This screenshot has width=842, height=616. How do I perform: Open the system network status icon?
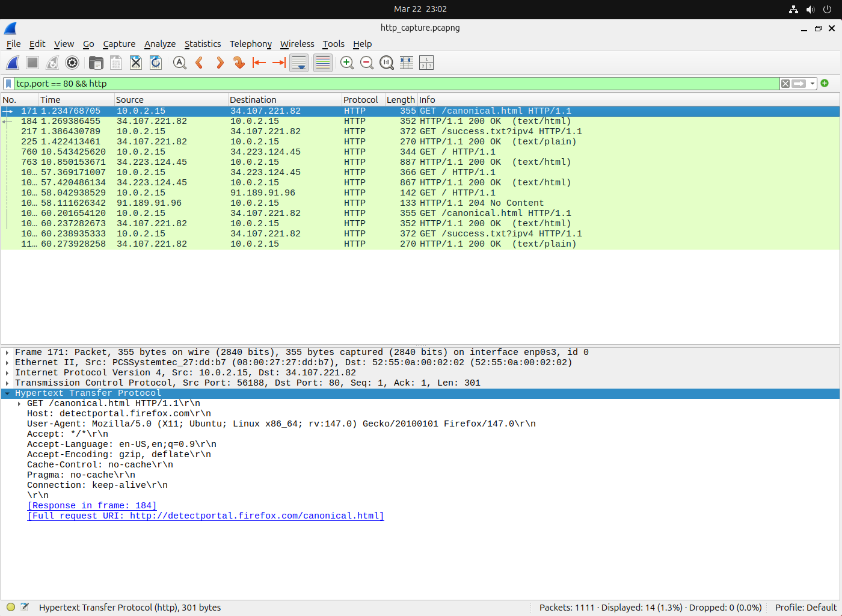pyautogui.click(x=794, y=9)
